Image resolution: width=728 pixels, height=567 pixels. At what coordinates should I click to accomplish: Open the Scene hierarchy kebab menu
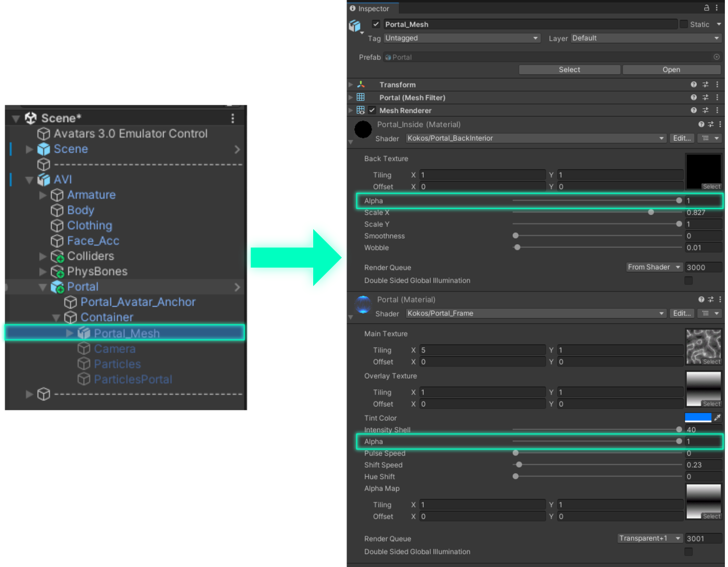(x=232, y=119)
